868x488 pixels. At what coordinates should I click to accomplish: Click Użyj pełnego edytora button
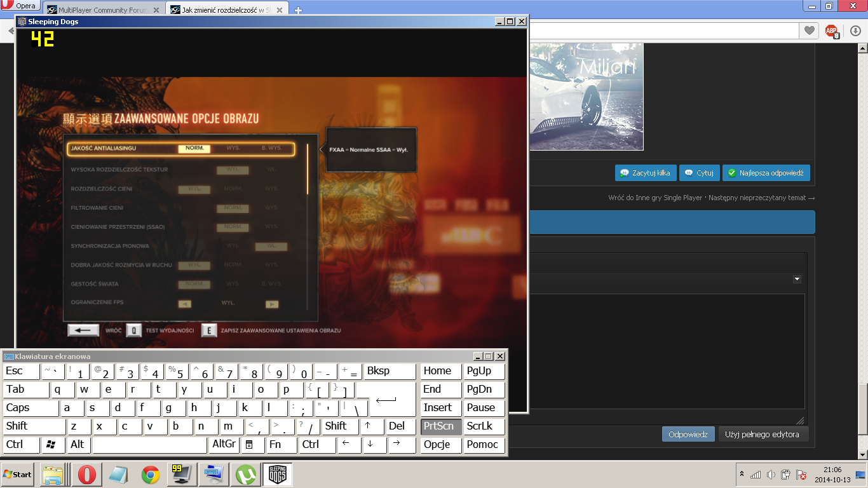[x=762, y=435]
